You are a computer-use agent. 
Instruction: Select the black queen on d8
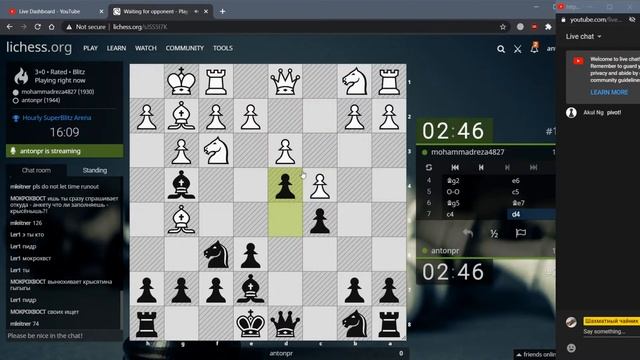point(285,323)
